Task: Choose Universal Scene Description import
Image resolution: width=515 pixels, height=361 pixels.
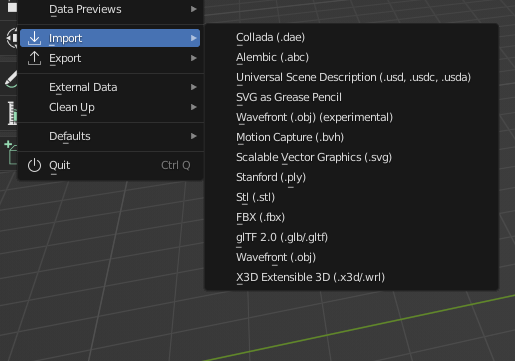Action: [x=352, y=77]
